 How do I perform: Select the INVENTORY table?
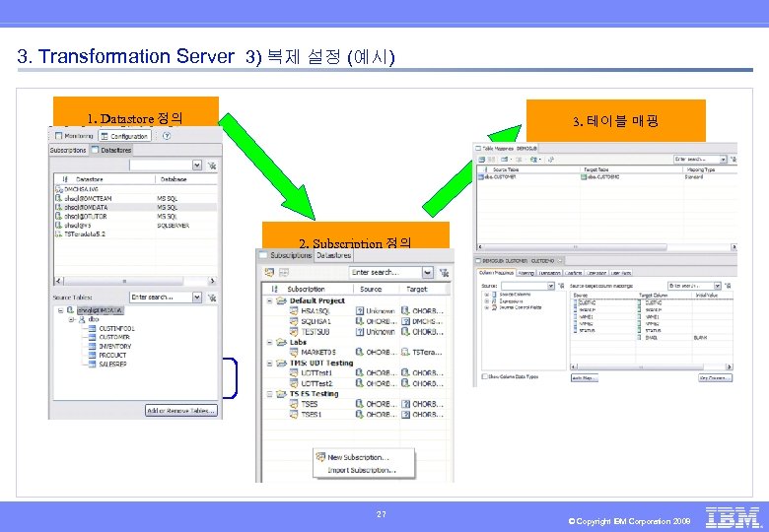[109, 346]
